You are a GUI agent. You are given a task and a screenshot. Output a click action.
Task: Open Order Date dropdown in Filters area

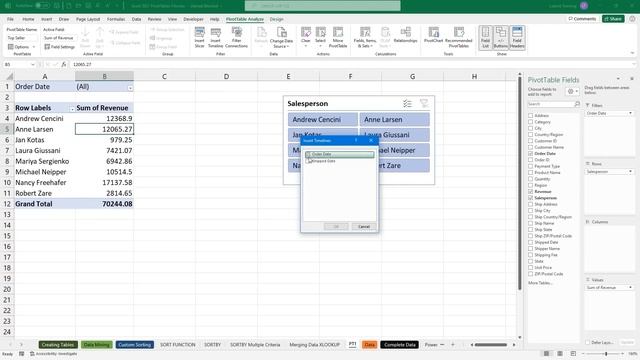point(631,113)
